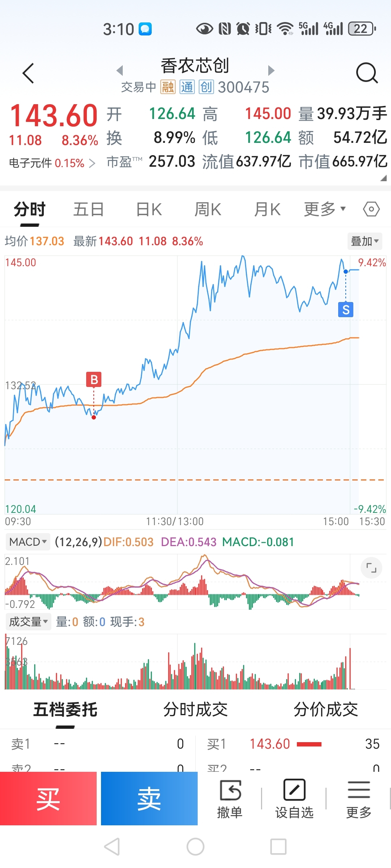
Task: Expand MACD chart to fullscreen
Action: click(x=371, y=568)
